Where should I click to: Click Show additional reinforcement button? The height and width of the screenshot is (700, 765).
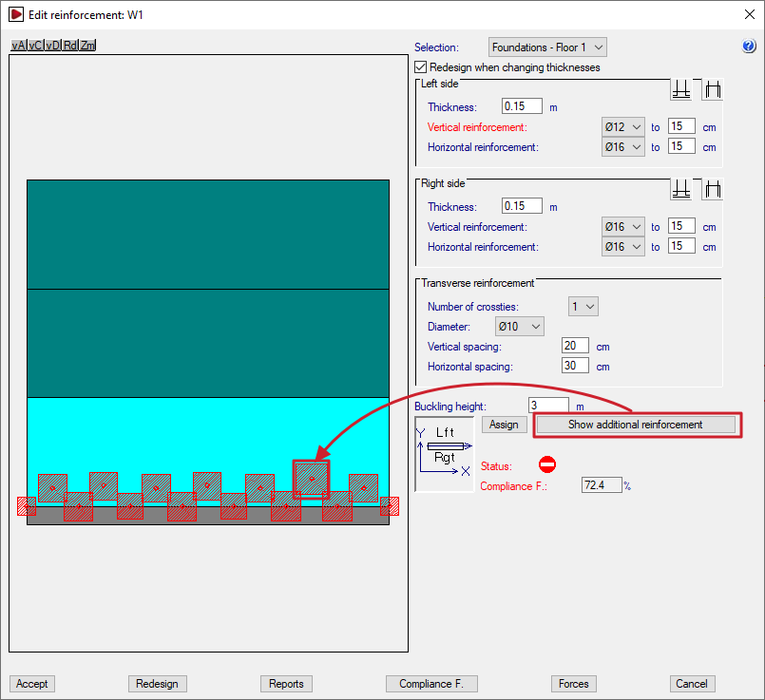[x=635, y=425]
